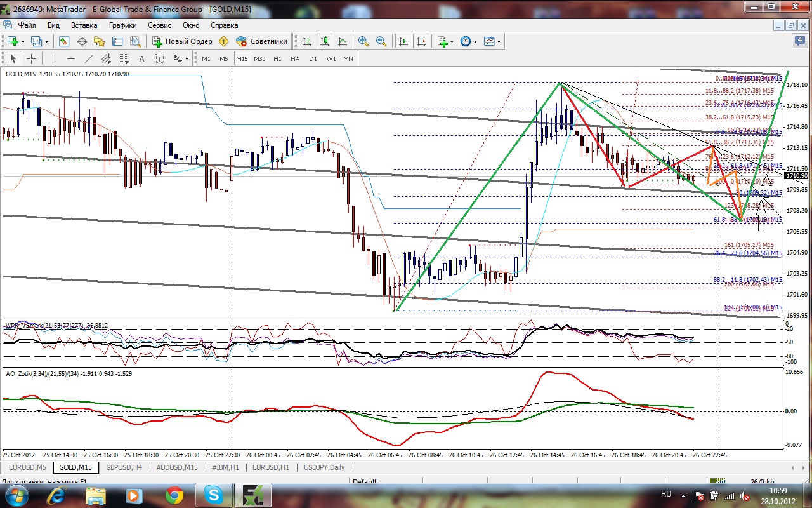Switch chart to candlestick mode
Viewport: 812px width, 508px height.
tap(325, 41)
